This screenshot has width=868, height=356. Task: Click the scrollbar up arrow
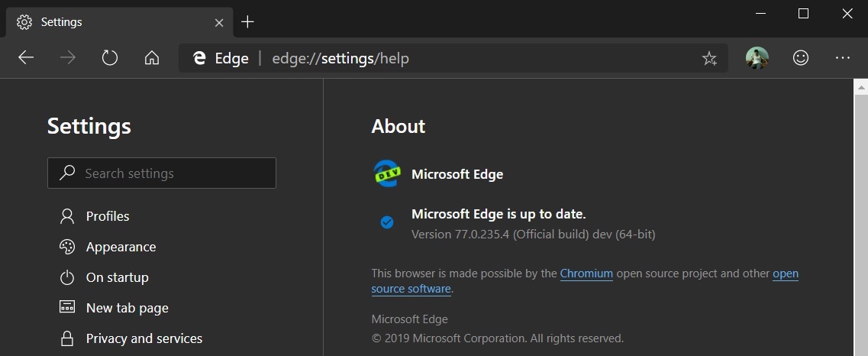tap(861, 86)
